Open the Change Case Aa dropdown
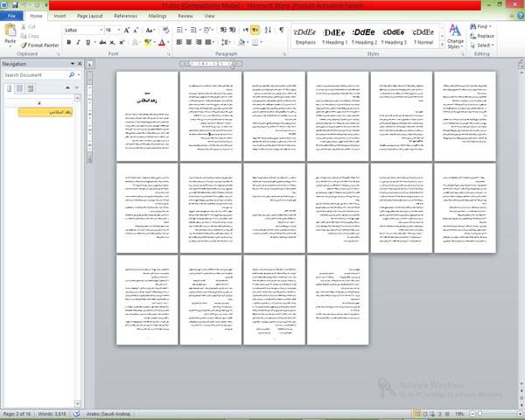Image resolution: width=525 pixels, height=420 pixels. [150, 30]
